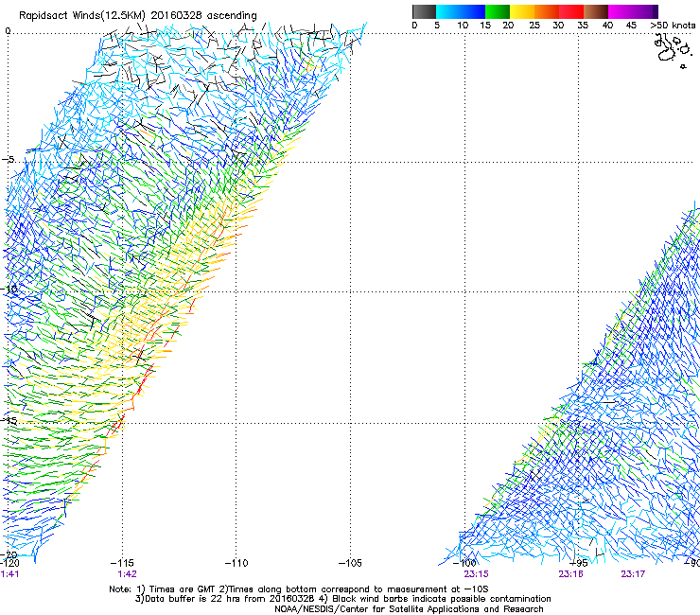
Task: Click the "10" label under the color bar
Action: (x=463, y=25)
